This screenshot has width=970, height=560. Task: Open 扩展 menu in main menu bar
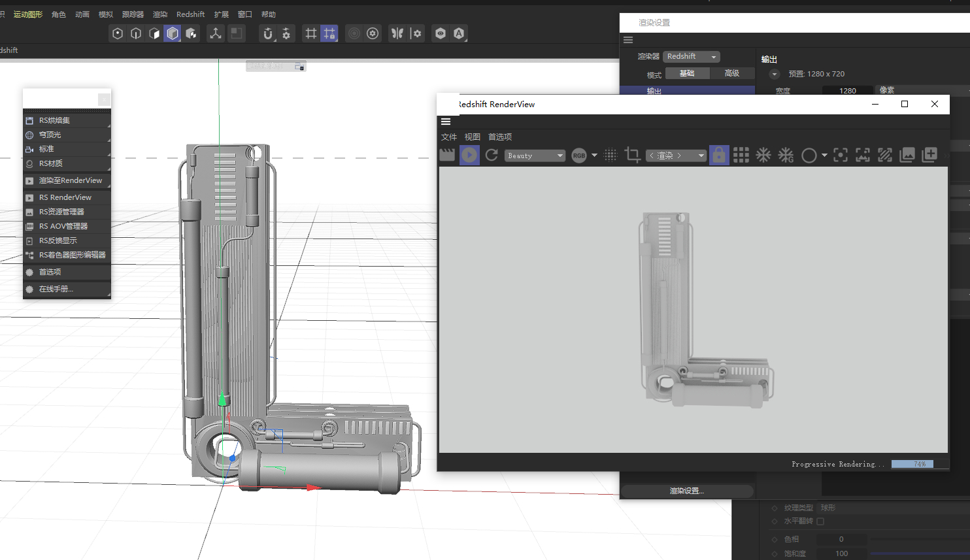click(222, 14)
